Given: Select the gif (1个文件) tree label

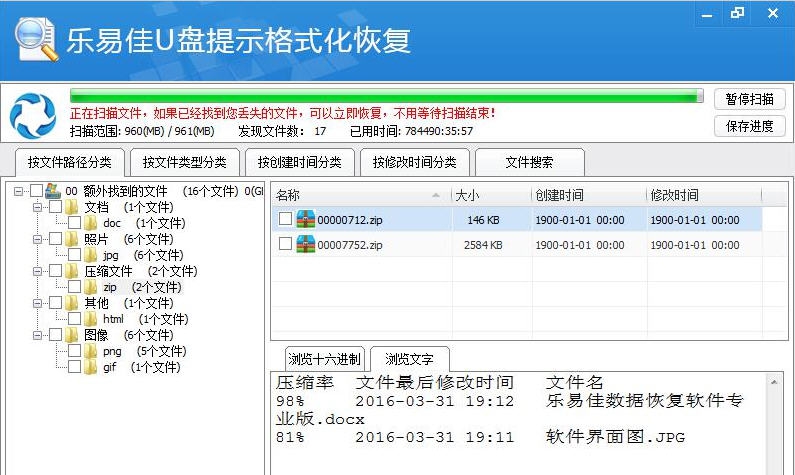Looking at the screenshot, I should click(x=141, y=367).
